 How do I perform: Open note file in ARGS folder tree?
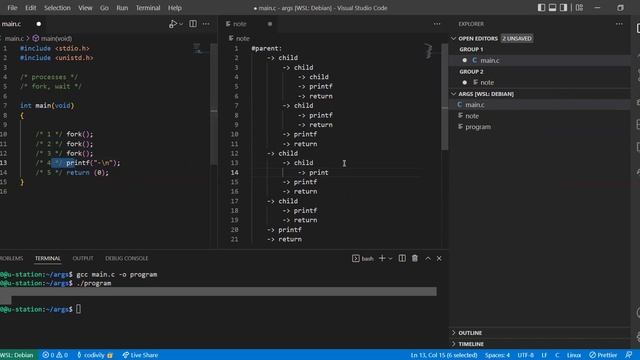(x=472, y=116)
